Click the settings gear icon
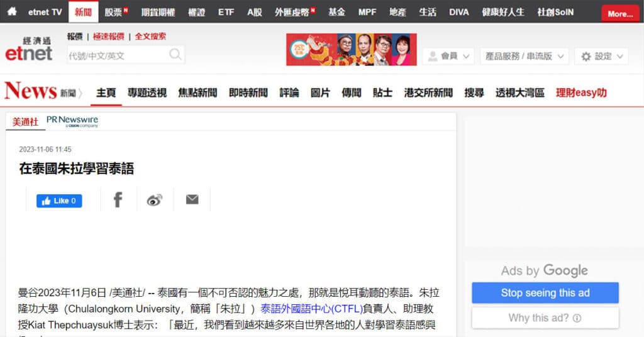The width and height of the screenshot is (644, 337). [x=586, y=57]
